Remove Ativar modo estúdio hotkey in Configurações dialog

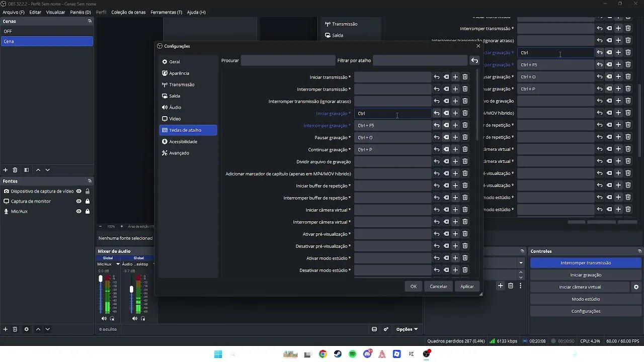coord(465,258)
